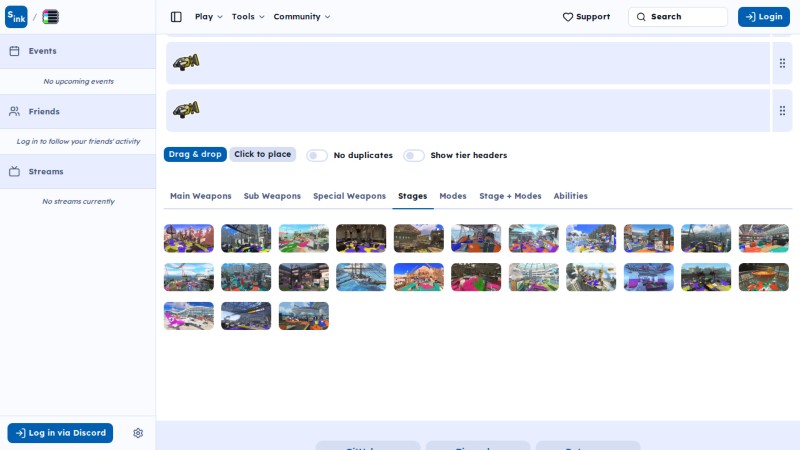This screenshot has width=800, height=450.
Task: Select the Inkblot Art Academy stage thumbnail
Action: 648,238
